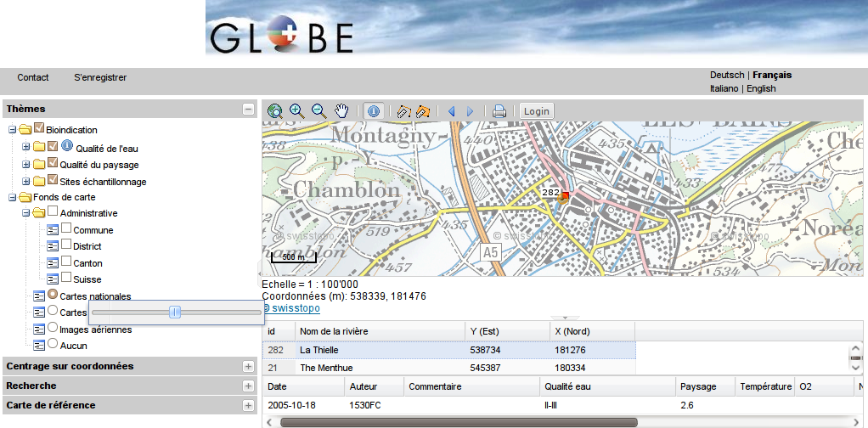Activate the pan hand tool
This screenshot has width=868, height=428.
tap(341, 111)
